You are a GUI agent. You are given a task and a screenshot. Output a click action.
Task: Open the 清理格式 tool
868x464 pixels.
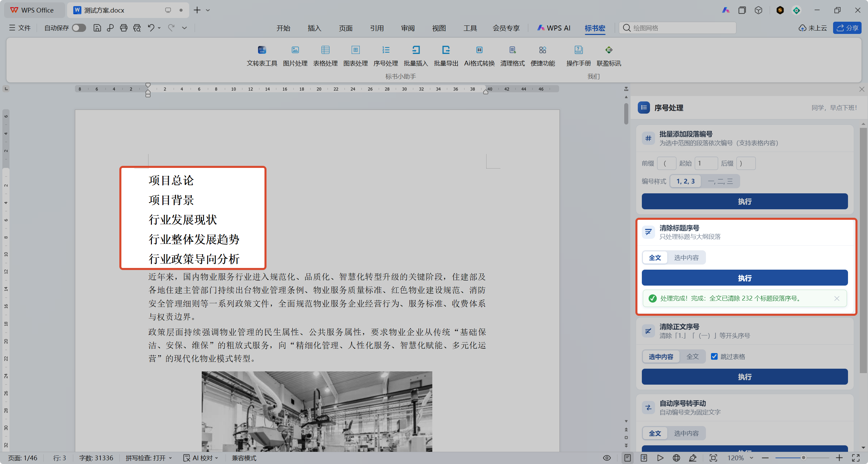point(512,56)
